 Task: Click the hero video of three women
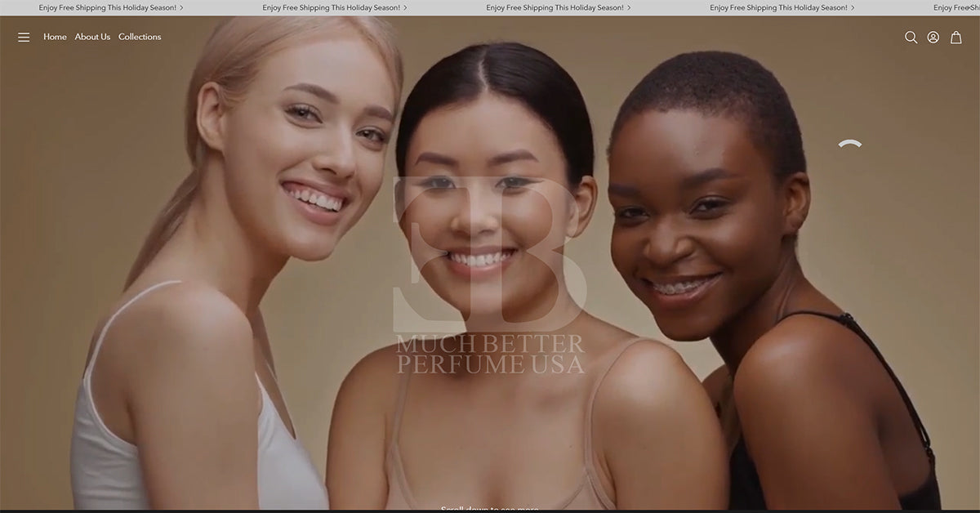[245, 368]
